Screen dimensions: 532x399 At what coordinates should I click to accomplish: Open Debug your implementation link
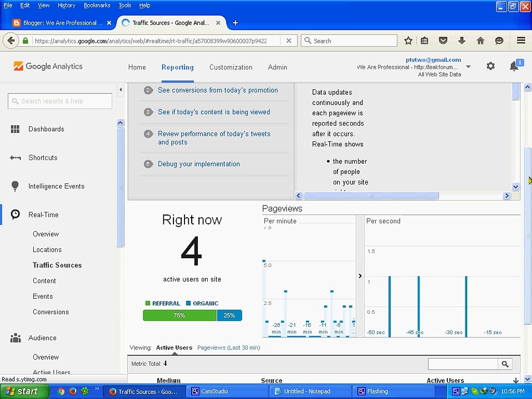click(199, 164)
